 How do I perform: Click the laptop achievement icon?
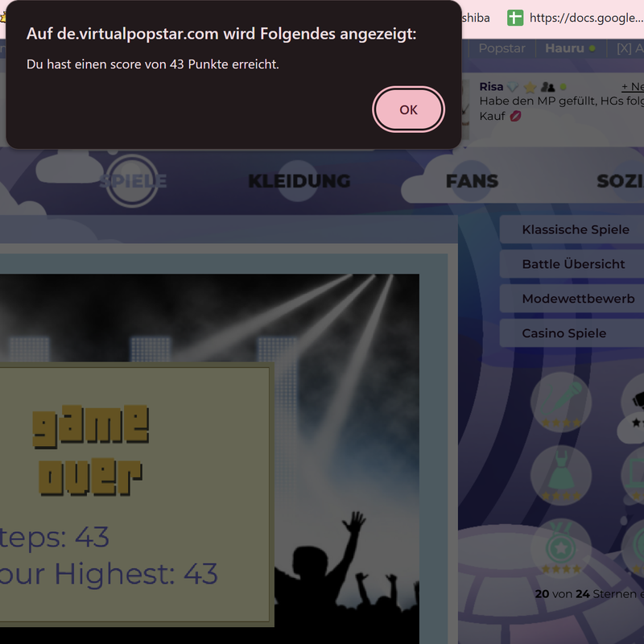coord(634,475)
